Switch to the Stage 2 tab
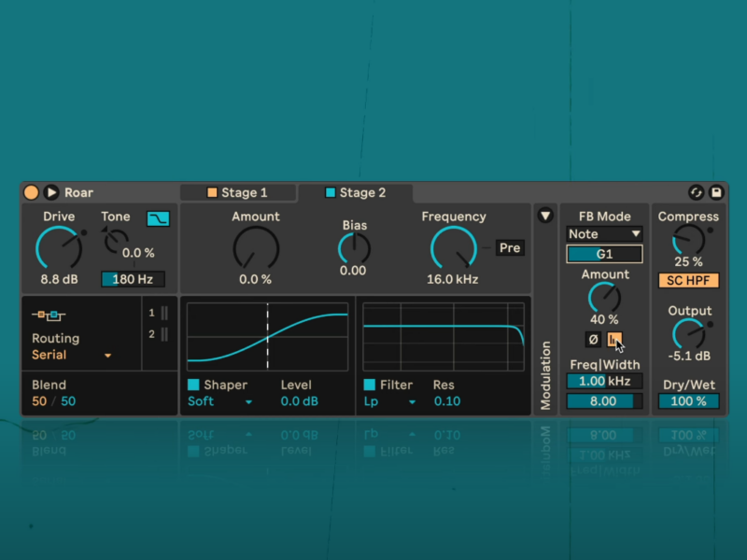Viewport: 747px width, 560px height. click(x=355, y=193)
